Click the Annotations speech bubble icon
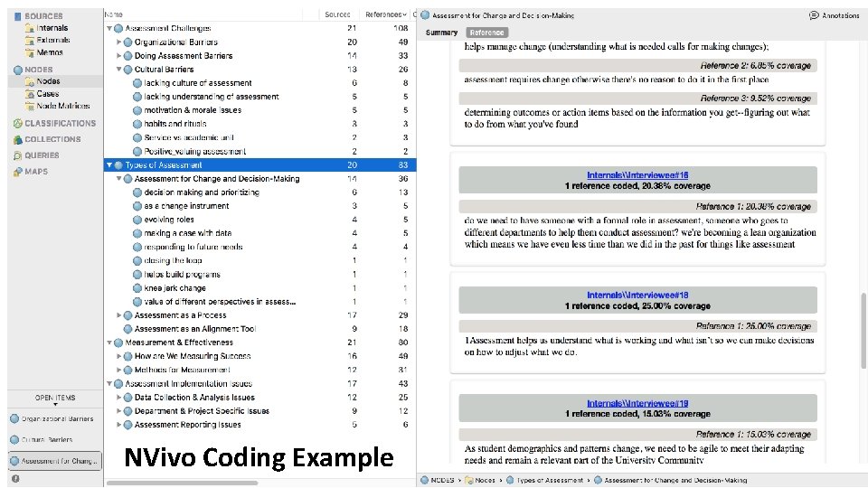This screenshot has width=868, height=488. (814, 15)
